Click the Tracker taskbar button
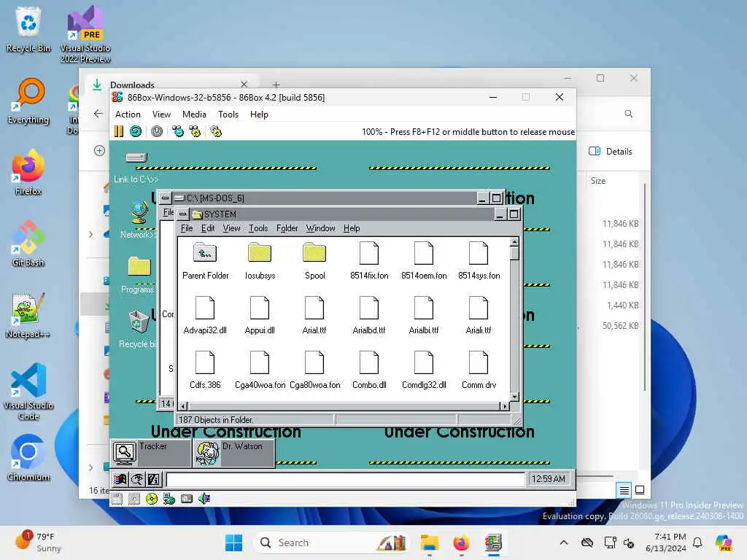 point(151,453)
